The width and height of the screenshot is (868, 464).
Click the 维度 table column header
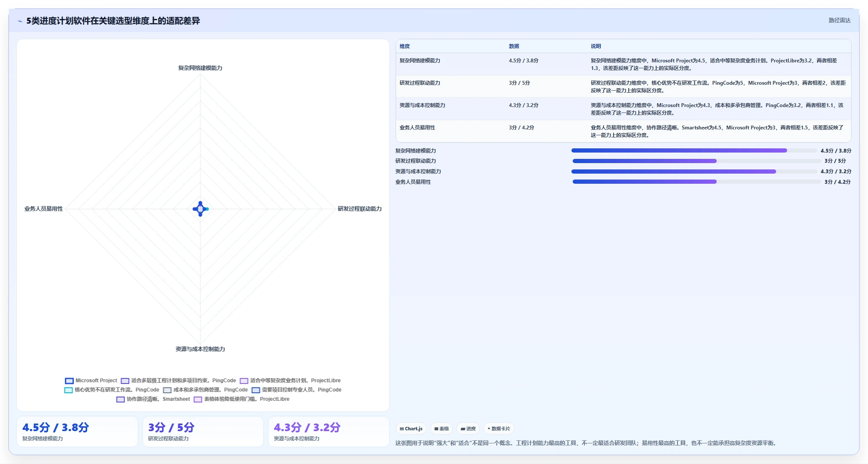[405, 46]
